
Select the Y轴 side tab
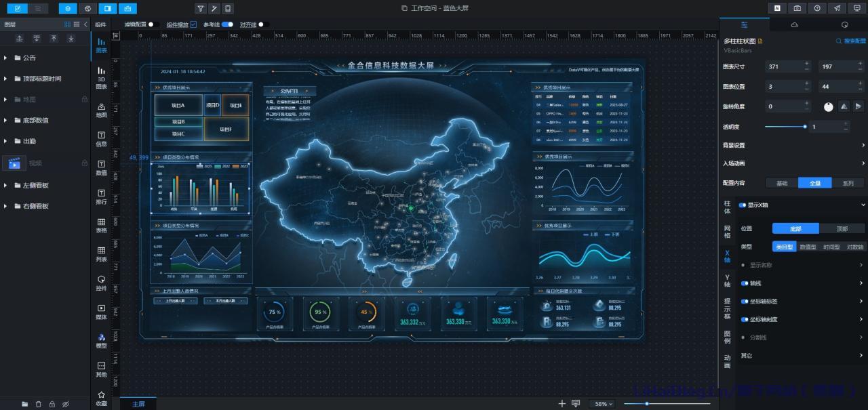click(x=727, y=281)
